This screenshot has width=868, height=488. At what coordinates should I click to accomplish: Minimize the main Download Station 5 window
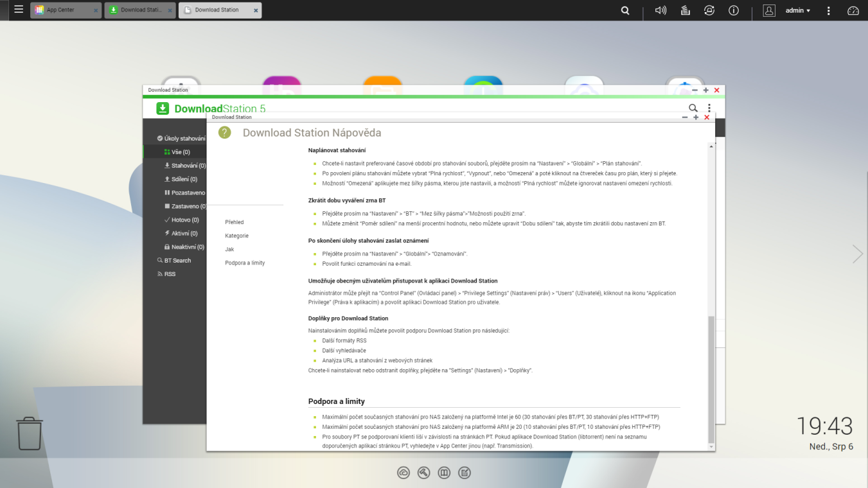point(695,91)
